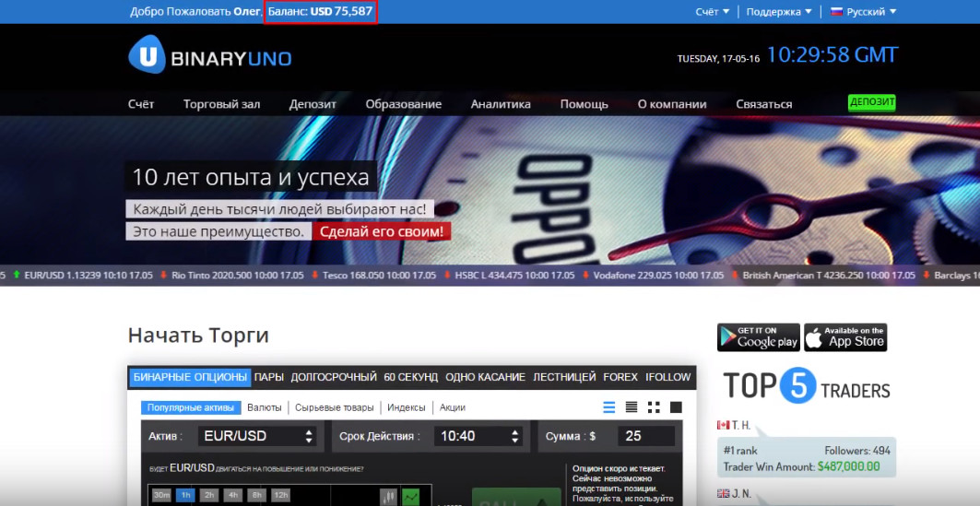
Task: Click the Tesco 168.050 ticker item
Action: 373,275
